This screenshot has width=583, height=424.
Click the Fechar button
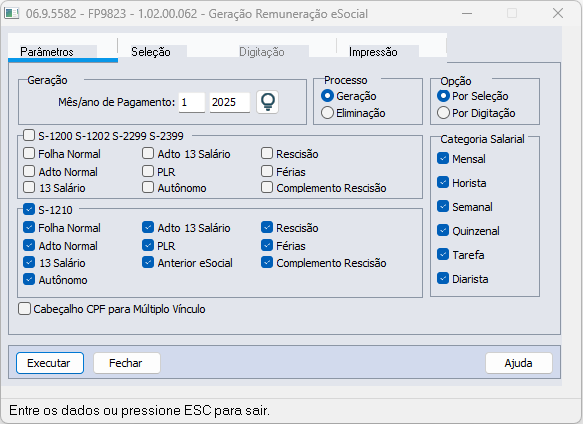pyautogui.click(x=126, y=363)
